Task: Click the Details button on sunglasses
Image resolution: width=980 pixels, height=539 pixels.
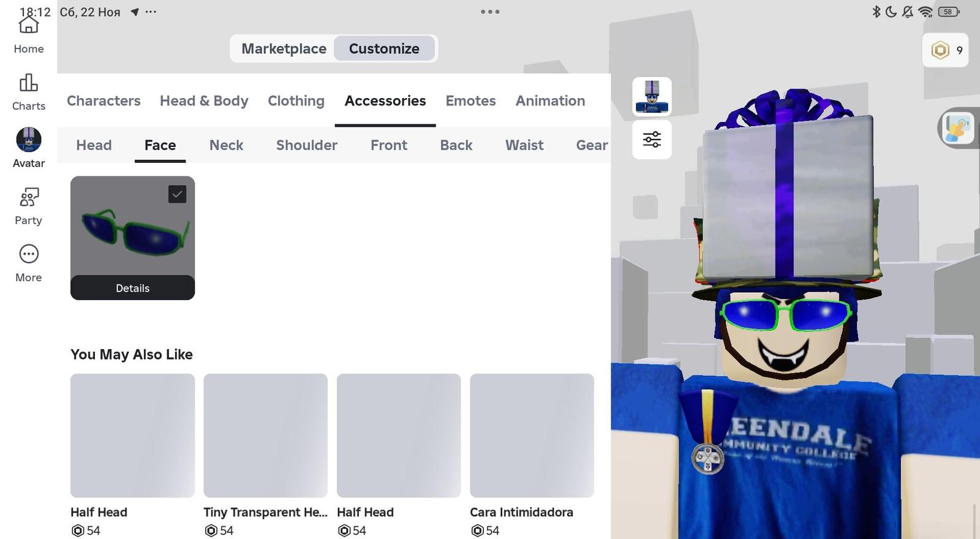Action: [x=132, y=288]
